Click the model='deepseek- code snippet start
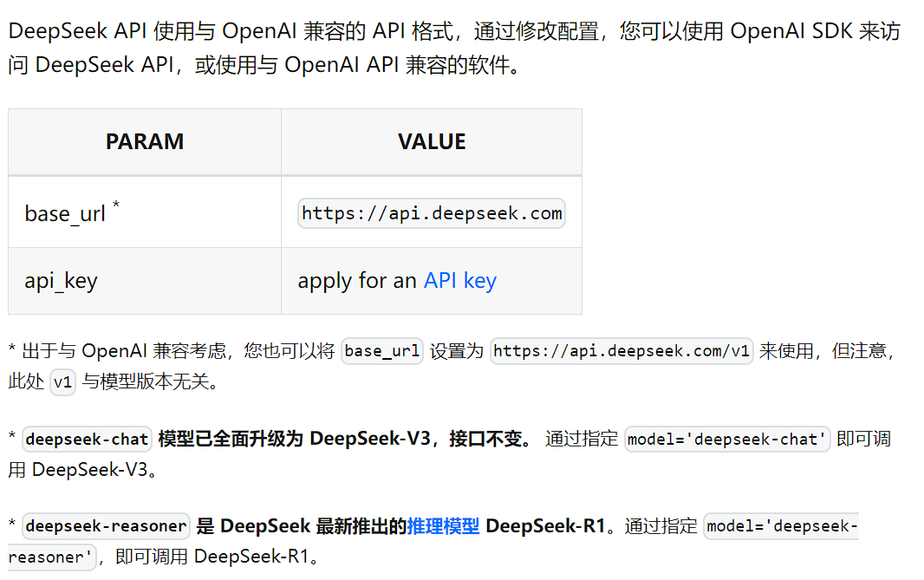The image size is (924, 580). pyautogui.click(x=781, y=525)
